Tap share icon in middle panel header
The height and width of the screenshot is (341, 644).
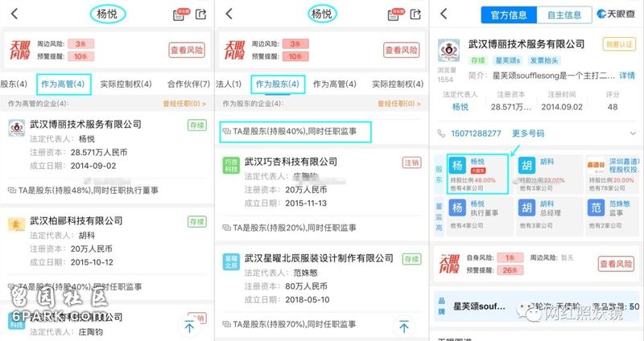415,14
